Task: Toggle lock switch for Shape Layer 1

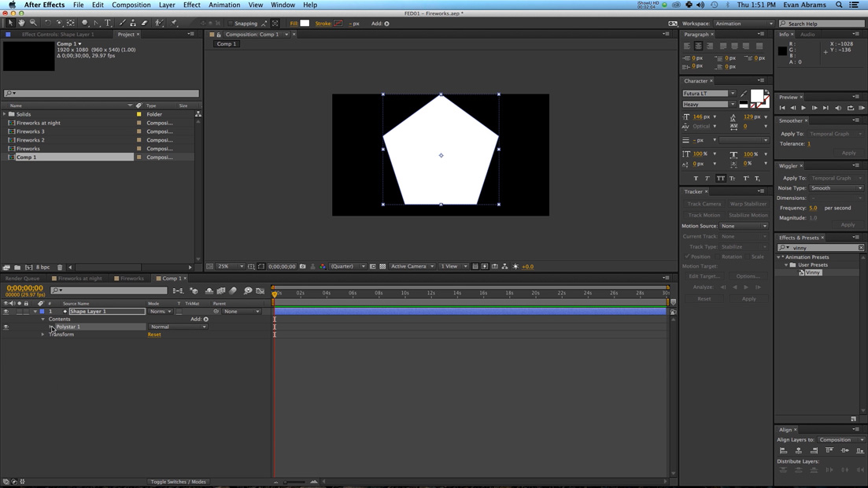Action: pyautogui.click(x=26, y=312)
